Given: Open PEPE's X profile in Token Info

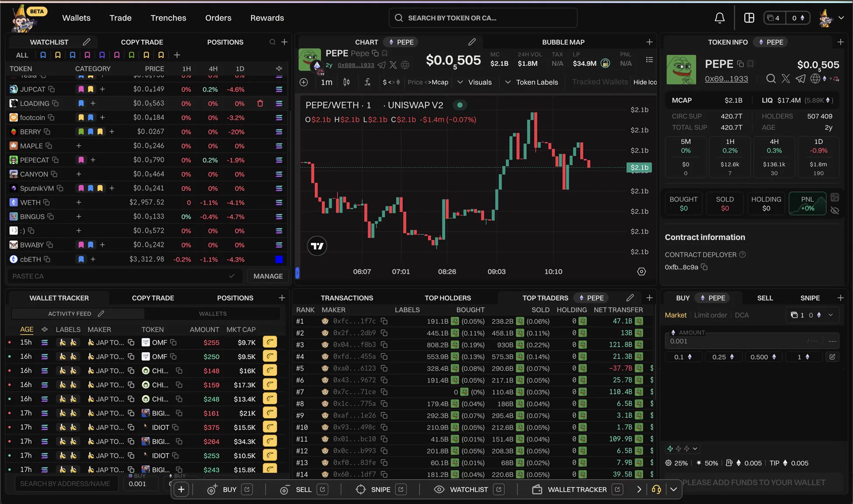Looking at the screenshot, I should tap(786, 79).
